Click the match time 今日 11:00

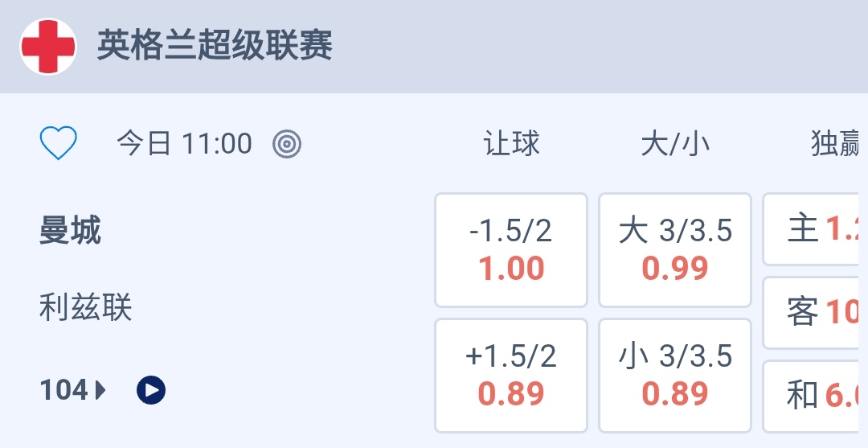click(184, 144)
